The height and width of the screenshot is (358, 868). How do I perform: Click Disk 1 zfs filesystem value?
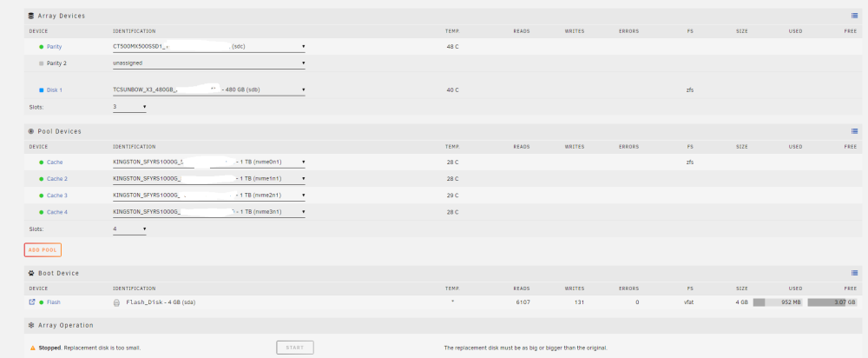[x=690, y=89]
